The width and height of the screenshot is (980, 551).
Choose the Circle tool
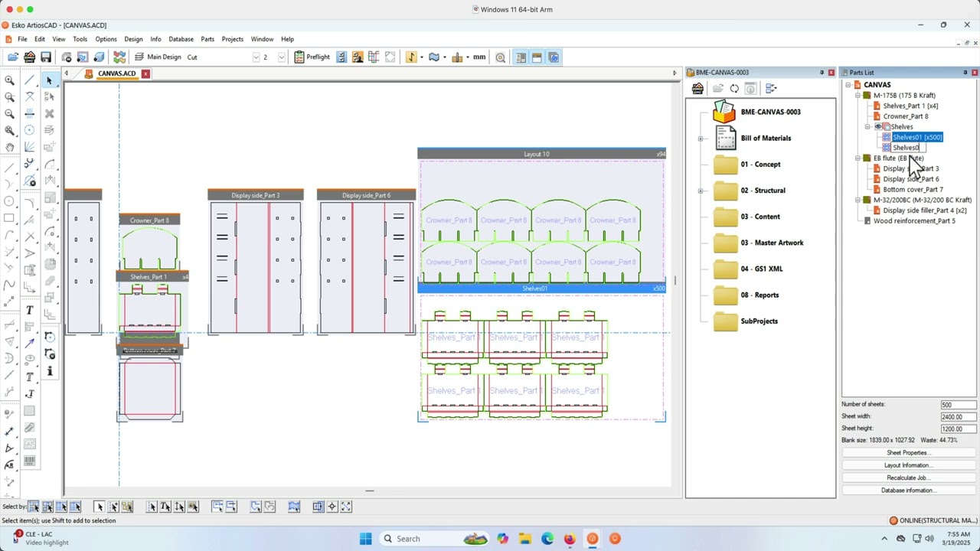click(9, 201)
